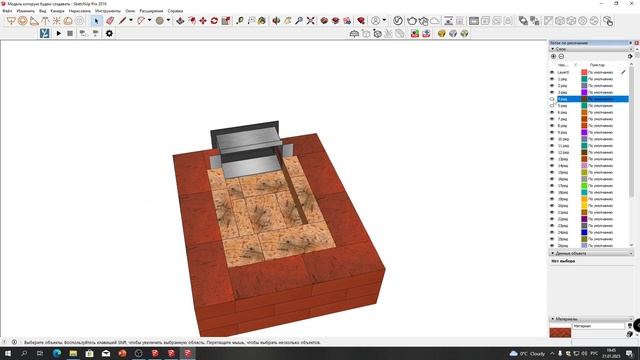Open the Windows Start button
This screenshot has width=640, height=360.
click(x=7, y=353)
